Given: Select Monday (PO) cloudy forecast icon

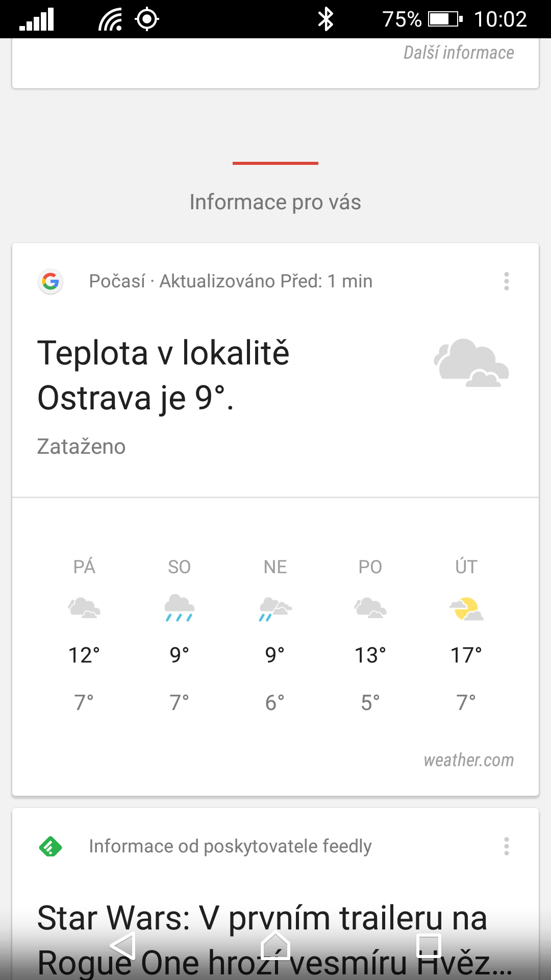Looking at the screenshot, I should [x=370, y=608].
